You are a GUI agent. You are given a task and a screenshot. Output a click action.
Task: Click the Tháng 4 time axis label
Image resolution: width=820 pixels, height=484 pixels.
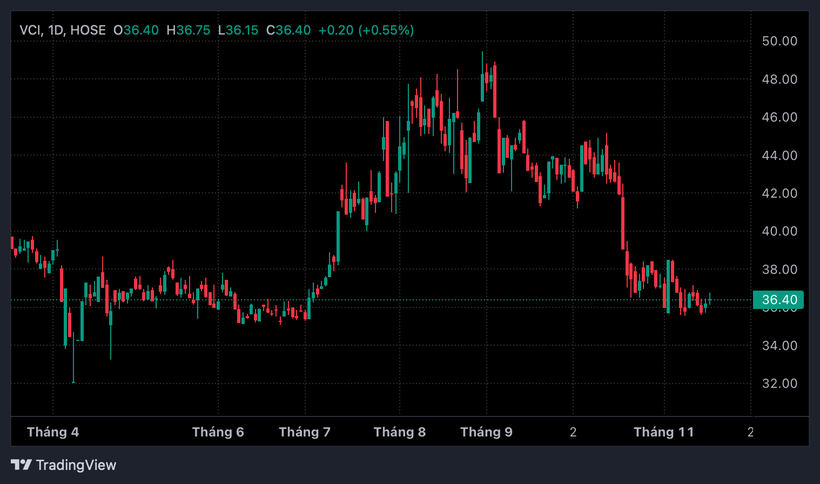pos(53,432)
